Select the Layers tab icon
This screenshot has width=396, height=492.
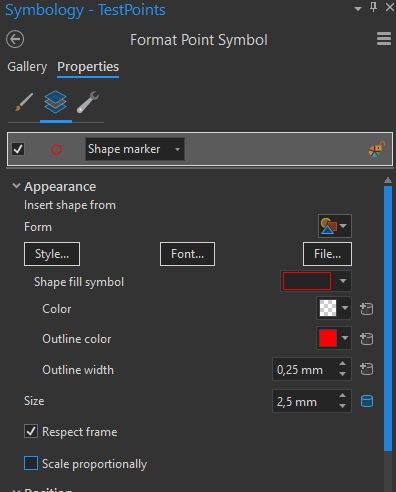[x=55, y=102]
